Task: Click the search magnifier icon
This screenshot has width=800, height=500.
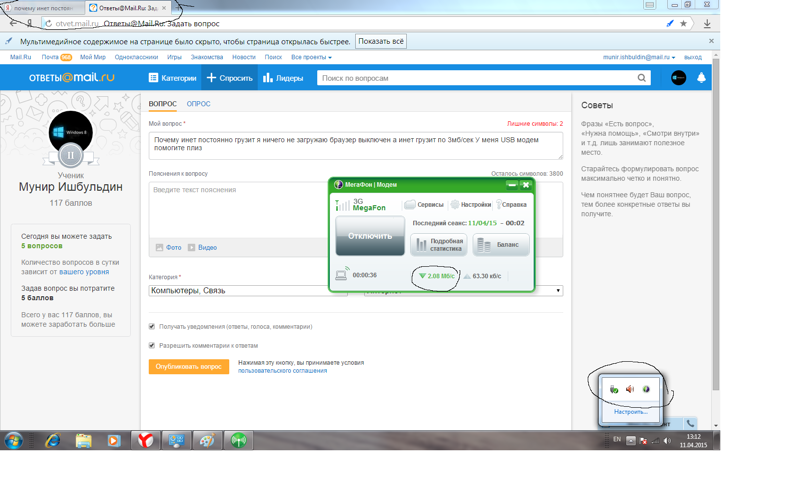Action: (641, 78)
